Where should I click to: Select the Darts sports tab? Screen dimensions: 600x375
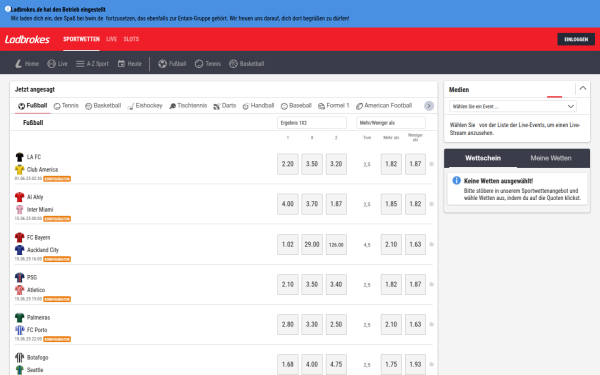pos(225,106)
